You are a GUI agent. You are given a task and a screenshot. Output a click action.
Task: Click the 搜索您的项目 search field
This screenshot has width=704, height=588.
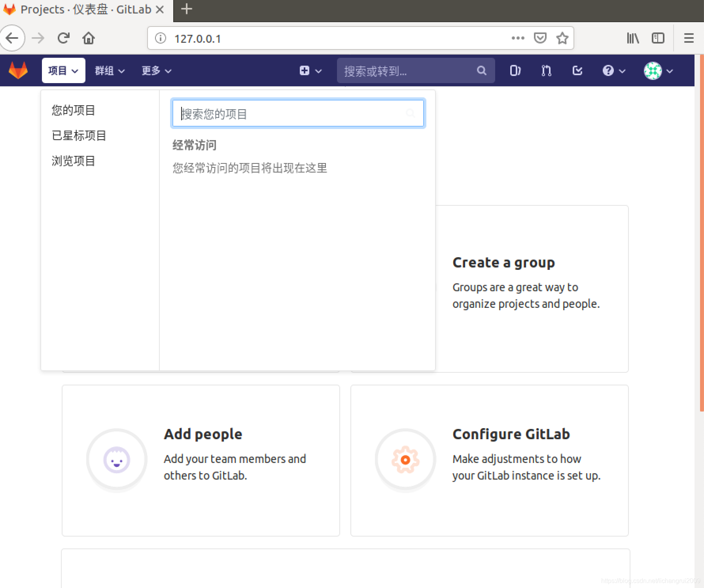point(298,113)
